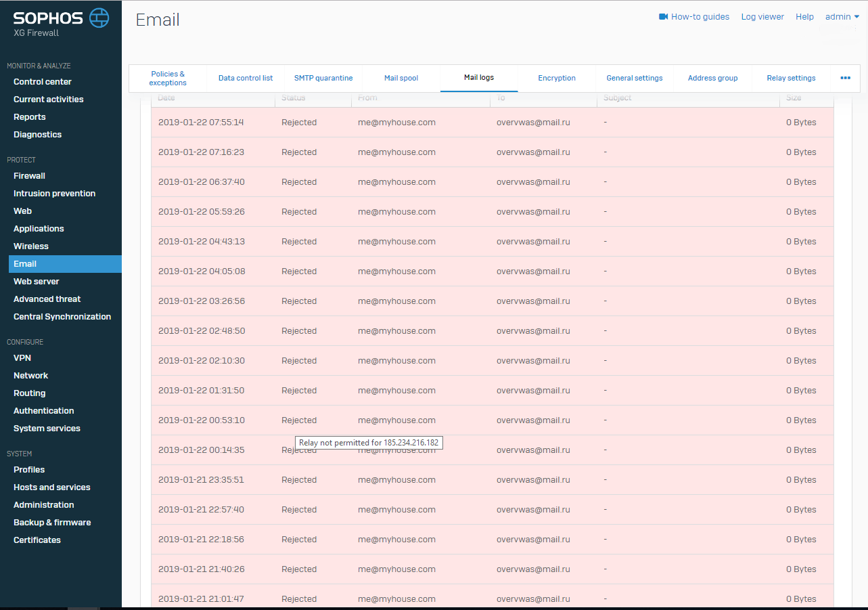Click the 04:43:13 log entry recipient address
Screen dimensions: 868x610
point(533,242)
